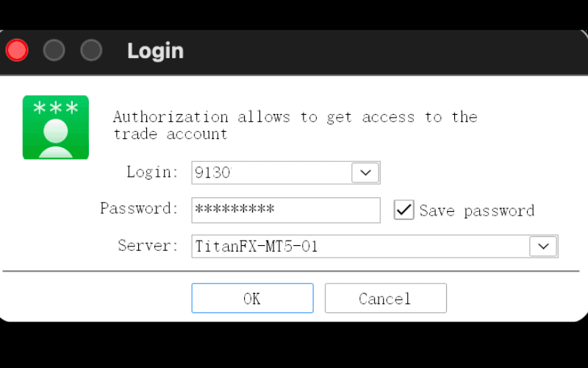Confirm login with the OK button
The height and width of the screenshot is (368, 588).
(x=252, y=298)
